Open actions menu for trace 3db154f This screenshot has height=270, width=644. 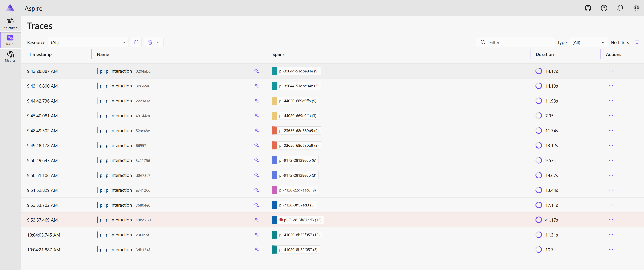[x=611, y=250]
